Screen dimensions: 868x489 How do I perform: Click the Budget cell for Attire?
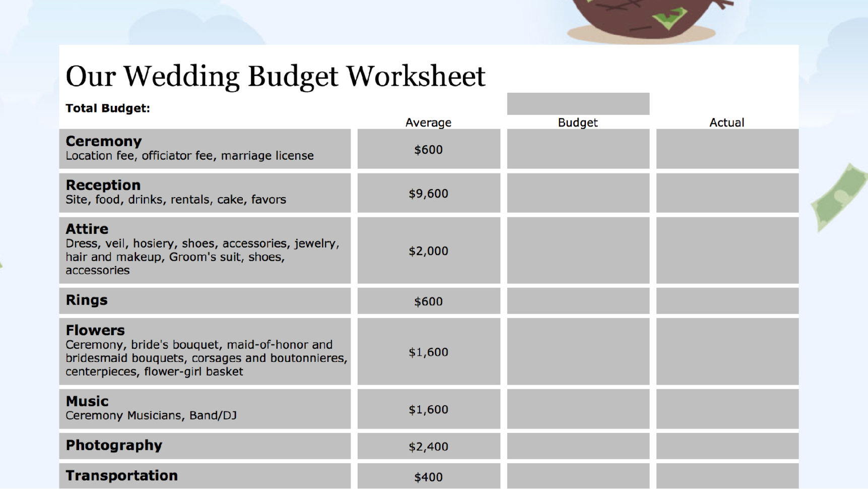click(x=578, y=250)
